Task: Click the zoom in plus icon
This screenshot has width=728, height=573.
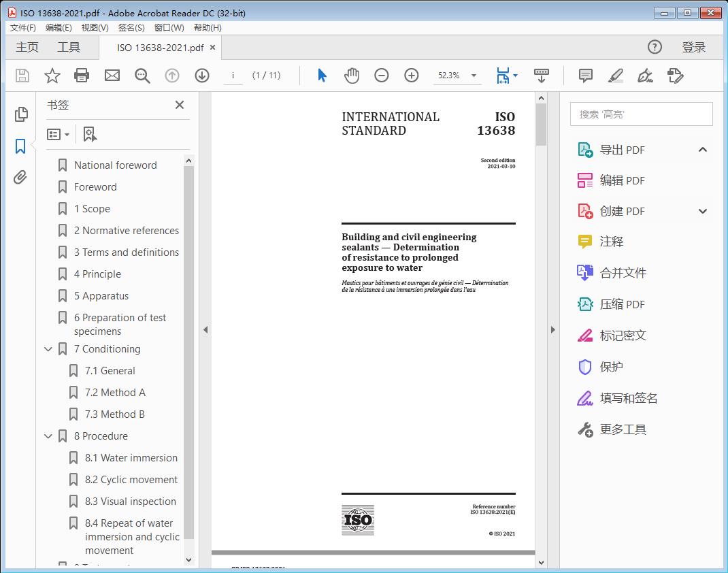Action: click(x=412, y=76)
